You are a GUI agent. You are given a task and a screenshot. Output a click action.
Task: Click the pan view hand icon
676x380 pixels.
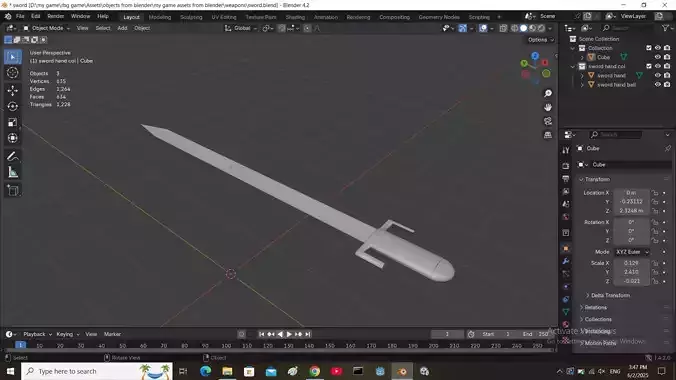coord(548,107)
